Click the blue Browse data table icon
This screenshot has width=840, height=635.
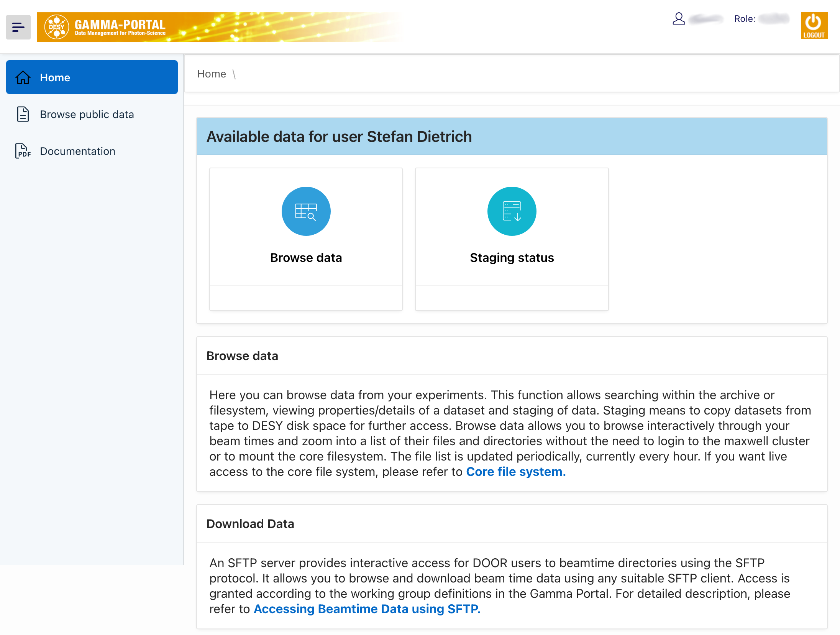(x=306, y=211)
